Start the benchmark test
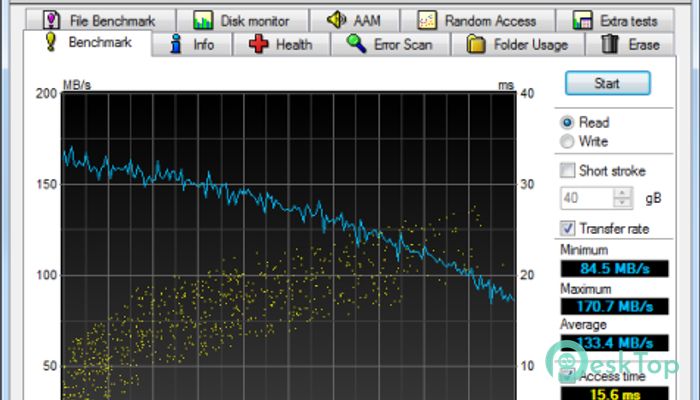The image size is (700, 400). [x=607, y=83]
